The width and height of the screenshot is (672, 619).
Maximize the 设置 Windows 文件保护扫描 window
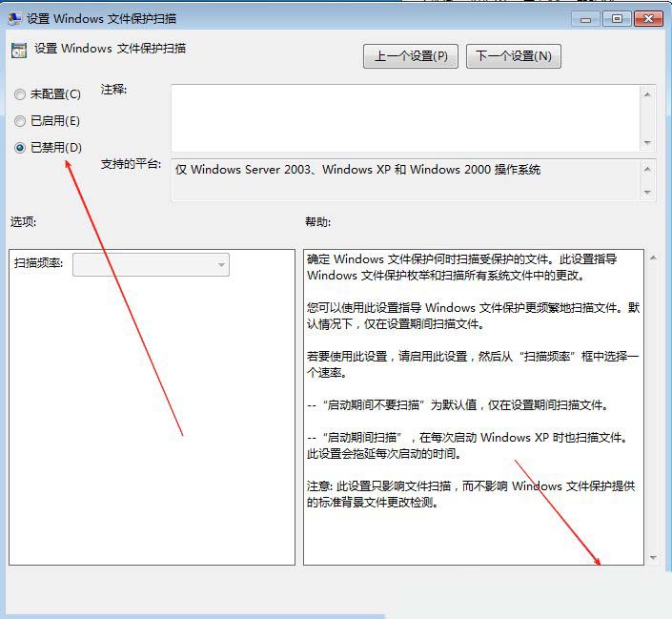[x=617, y=19]
